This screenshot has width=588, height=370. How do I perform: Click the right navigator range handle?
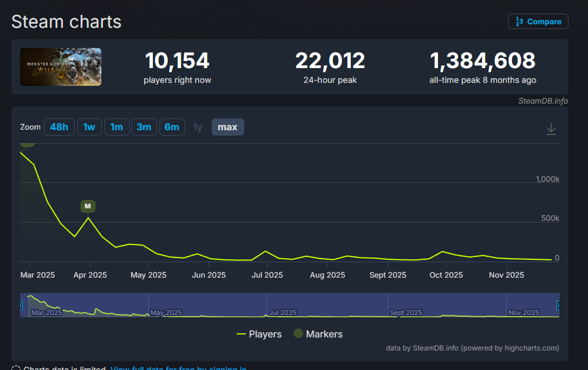558,305
